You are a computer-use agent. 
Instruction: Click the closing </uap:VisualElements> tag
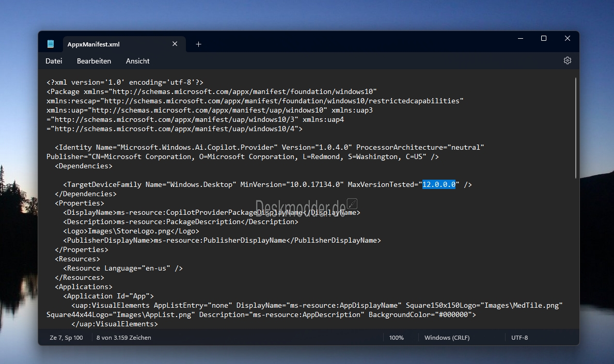coord(115,324)
